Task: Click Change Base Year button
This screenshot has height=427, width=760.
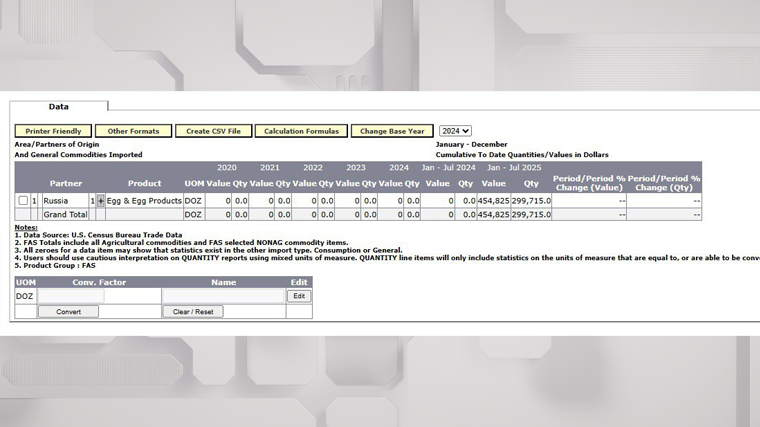Action: pyautogui.click(x=392, y=131)
